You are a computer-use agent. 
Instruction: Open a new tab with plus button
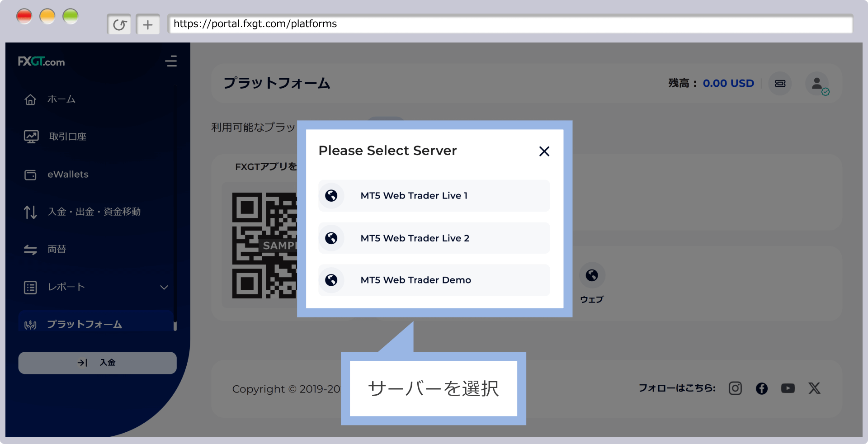click(x=148, y=24)
